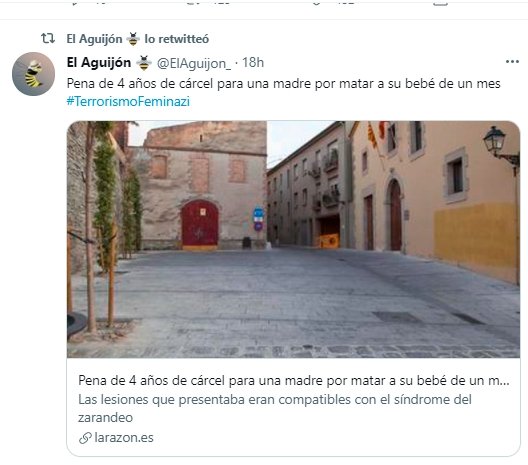
Task: Click the chain link icon beside larazon.es
Action: (x=85, y=438)
